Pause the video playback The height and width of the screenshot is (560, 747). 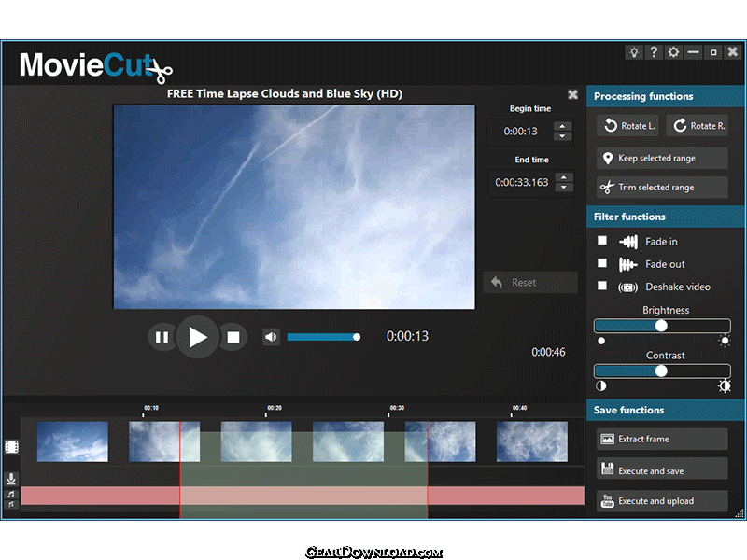(162, 337)
